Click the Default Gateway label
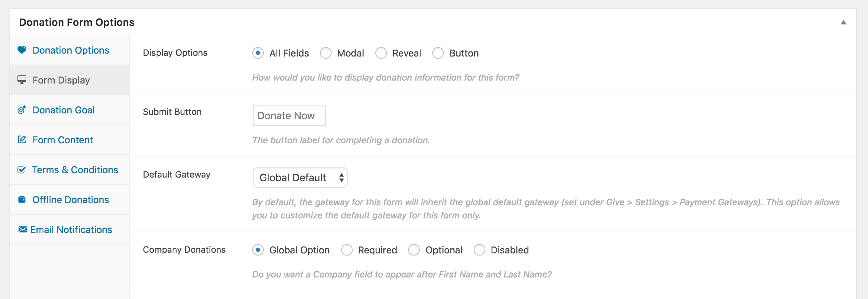Screen dimensions: 868x299 [177, 175]
